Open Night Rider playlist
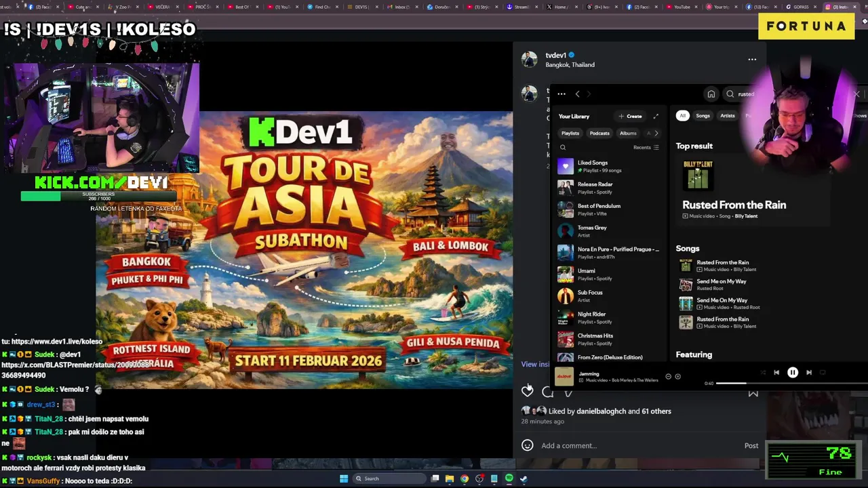Screen dimensions: 868x488 click(x=608, y=318)
